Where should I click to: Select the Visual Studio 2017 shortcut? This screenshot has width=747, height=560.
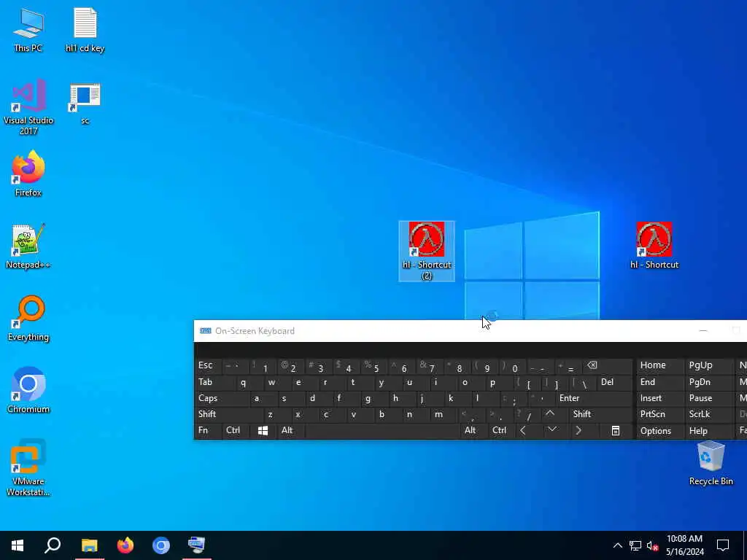[28, 107]
